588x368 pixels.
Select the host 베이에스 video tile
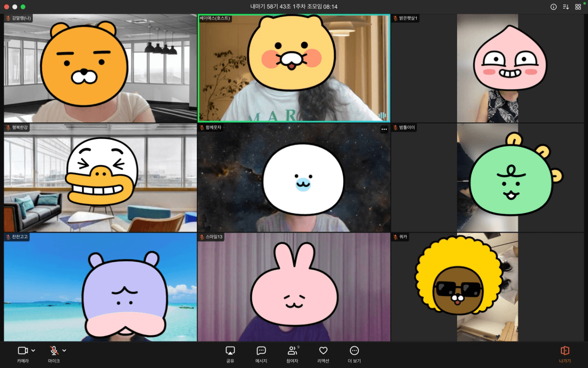294,68
